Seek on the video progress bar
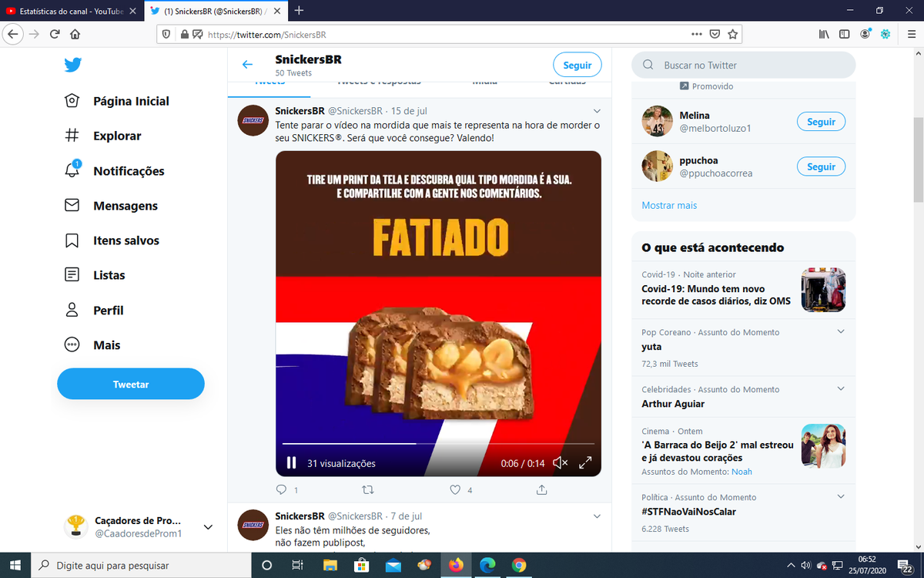Image resolution: width=924 pixels, height=578 pixels. 438,444
